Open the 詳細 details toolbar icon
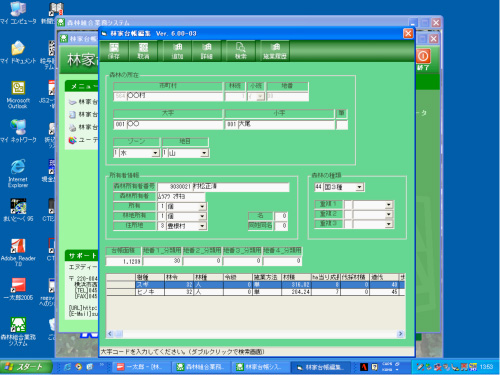Viewport: 500px width, 375px height. point(207,51)
